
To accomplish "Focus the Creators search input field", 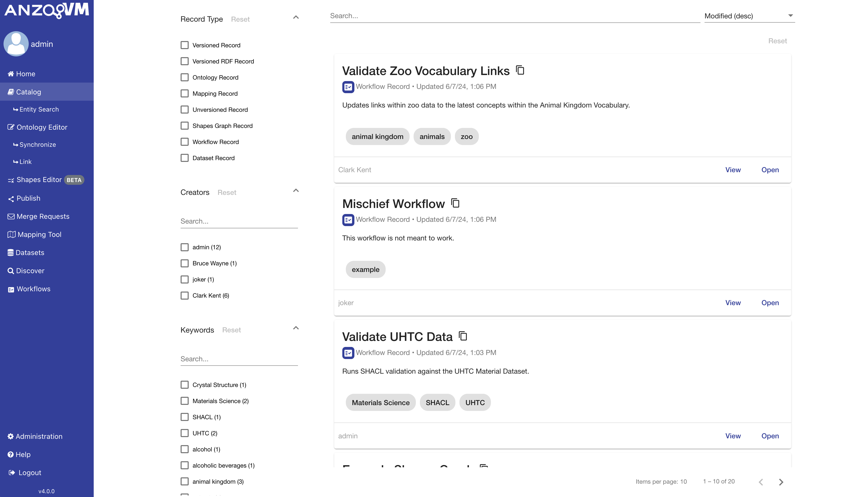I will click(x=239, y=221).
